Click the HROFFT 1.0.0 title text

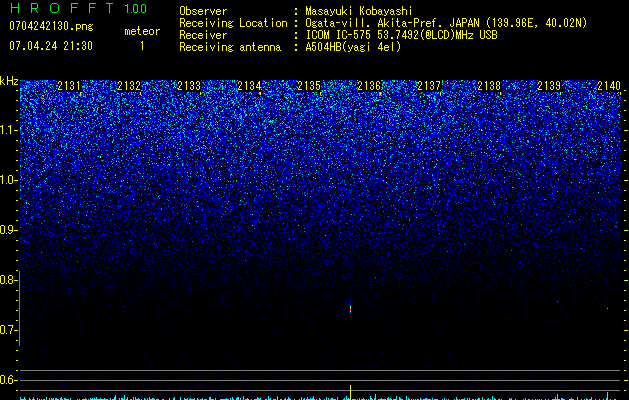coord(78,8)
